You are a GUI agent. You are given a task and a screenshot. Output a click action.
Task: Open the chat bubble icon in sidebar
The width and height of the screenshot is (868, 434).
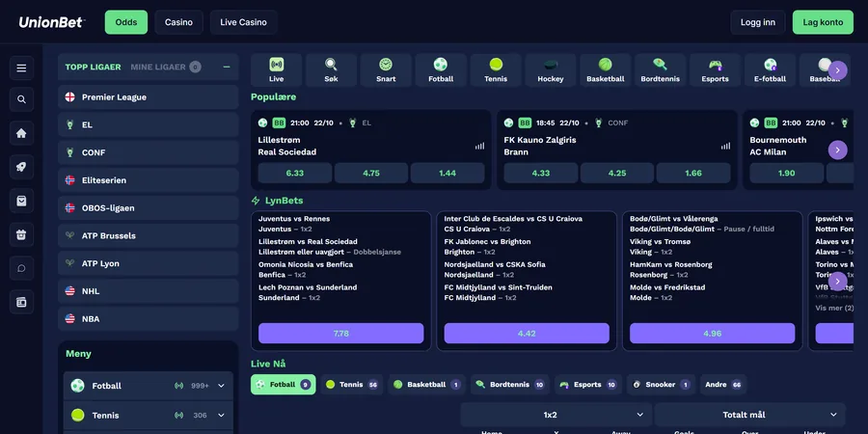click(21, 268)
